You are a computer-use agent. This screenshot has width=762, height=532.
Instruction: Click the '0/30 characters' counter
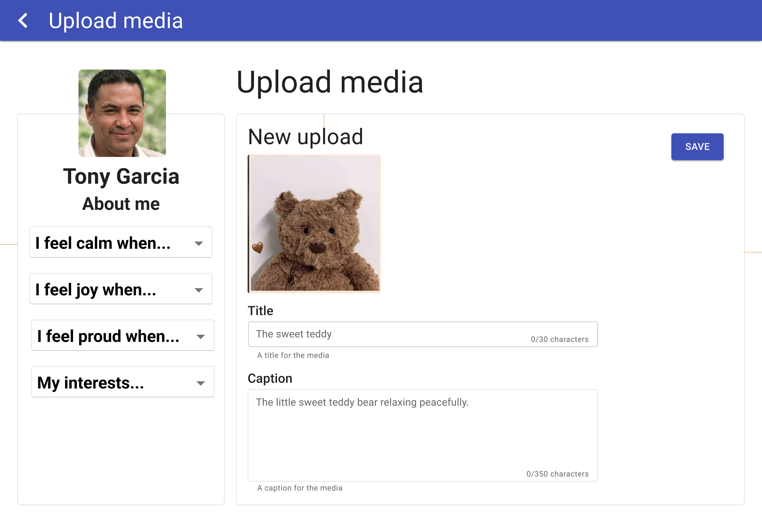[x=559, y=339]
